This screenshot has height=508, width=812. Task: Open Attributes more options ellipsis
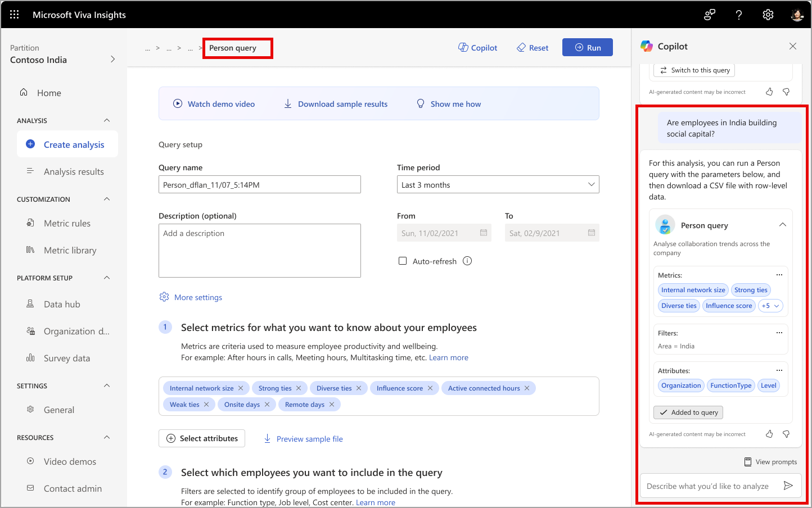point(779,370)
